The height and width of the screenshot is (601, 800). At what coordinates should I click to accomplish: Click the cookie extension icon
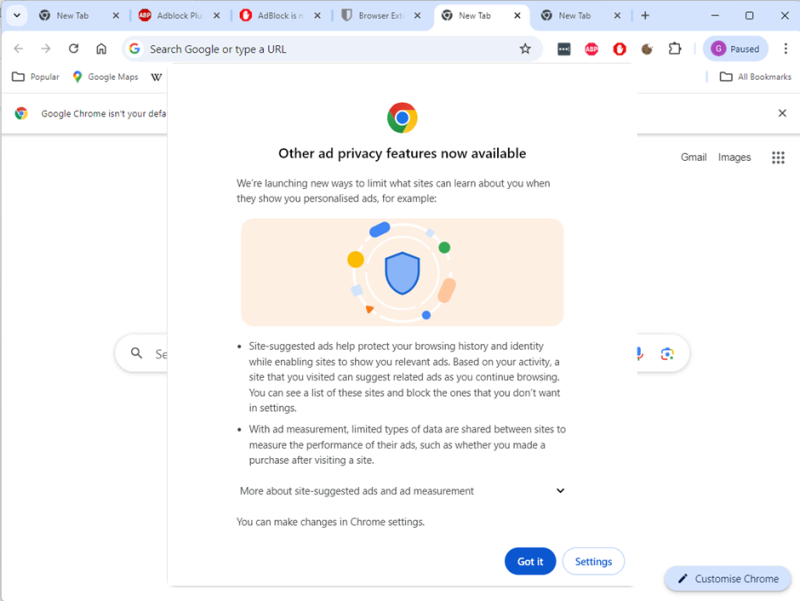tap(647, 49)
